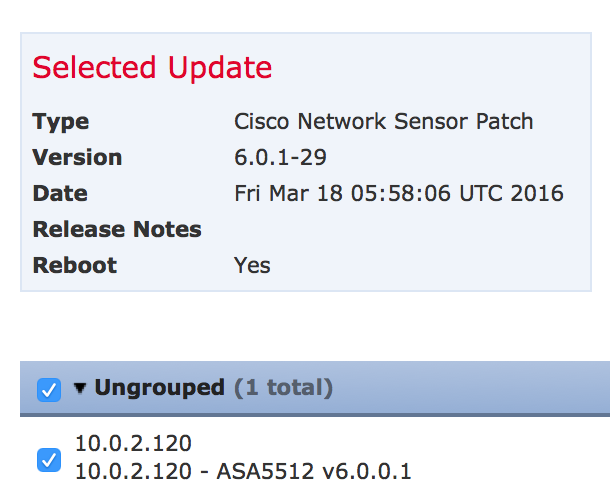The width and height of the screenshot is (610, 504).
Task: Click the Cisco Network Sensor Patch value
Action: point(383,122)
